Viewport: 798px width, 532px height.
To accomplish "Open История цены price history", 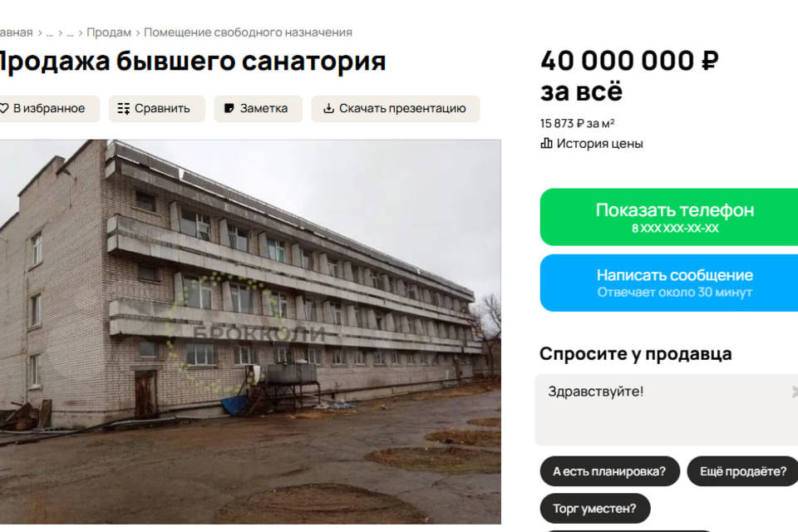I will pyautogui.click(x=592, y=144).
